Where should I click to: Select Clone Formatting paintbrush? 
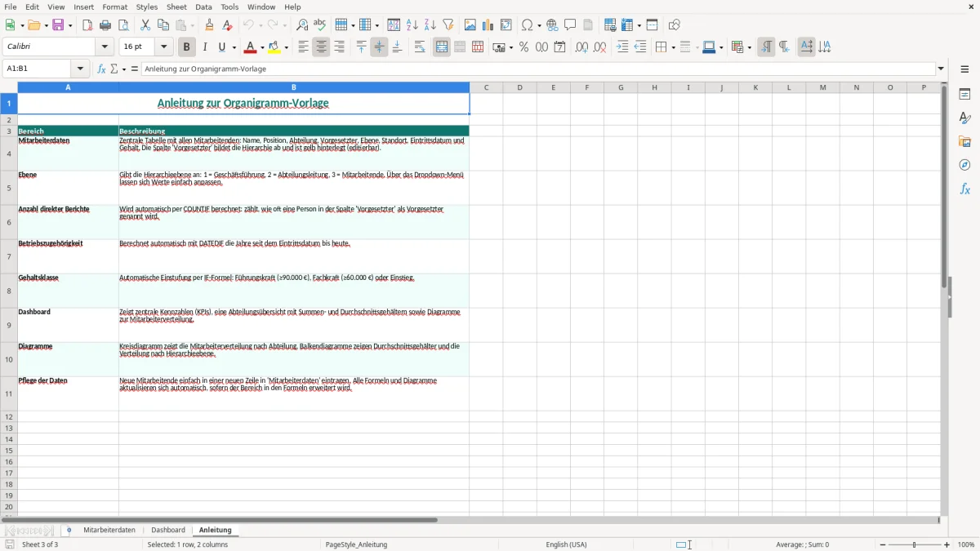[x=209, y=25]
